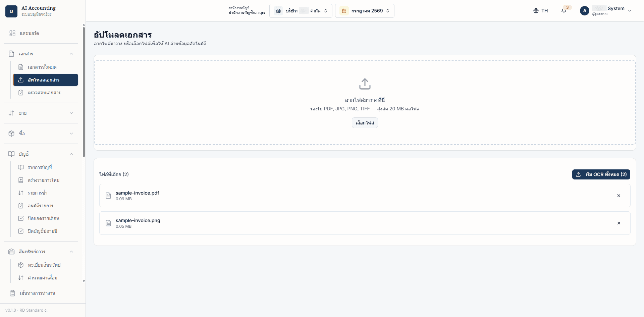Expand the ขาย section chevron
Image resolution: width=644 pixels, height=317 pixels.
coord(71,113)
